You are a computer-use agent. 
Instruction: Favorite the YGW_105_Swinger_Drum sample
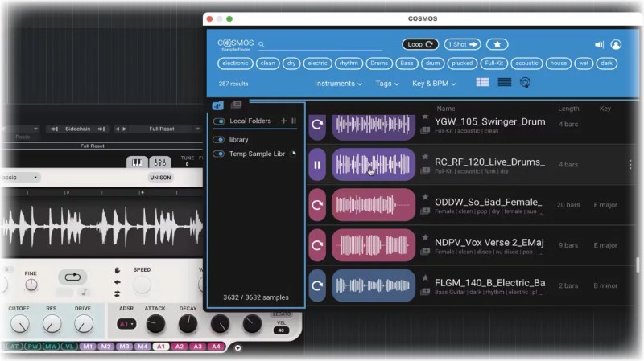coord(425,117)
